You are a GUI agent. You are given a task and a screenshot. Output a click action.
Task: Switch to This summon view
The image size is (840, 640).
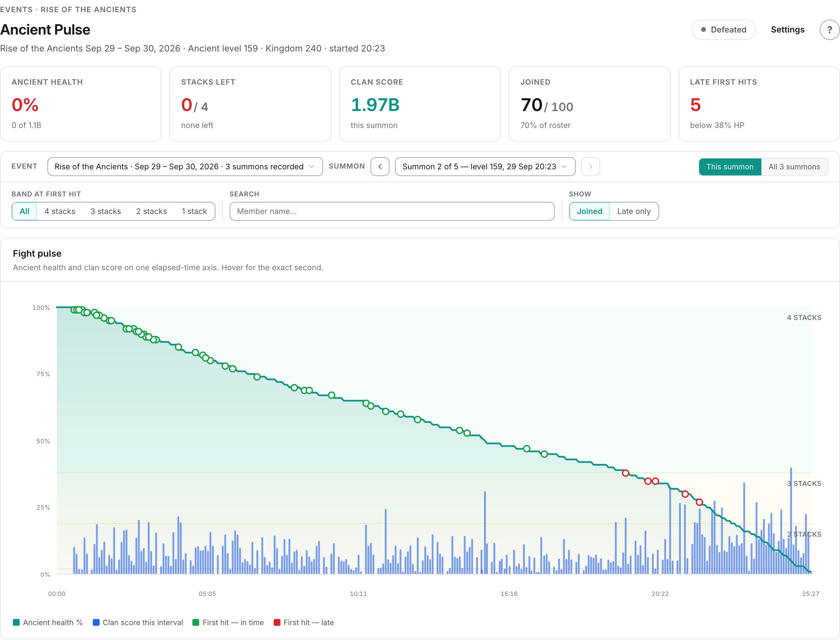click(x=730, y=167)
